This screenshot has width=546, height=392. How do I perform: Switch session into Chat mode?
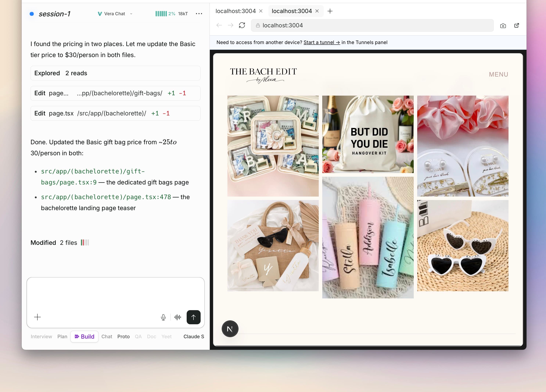(107, 336)
